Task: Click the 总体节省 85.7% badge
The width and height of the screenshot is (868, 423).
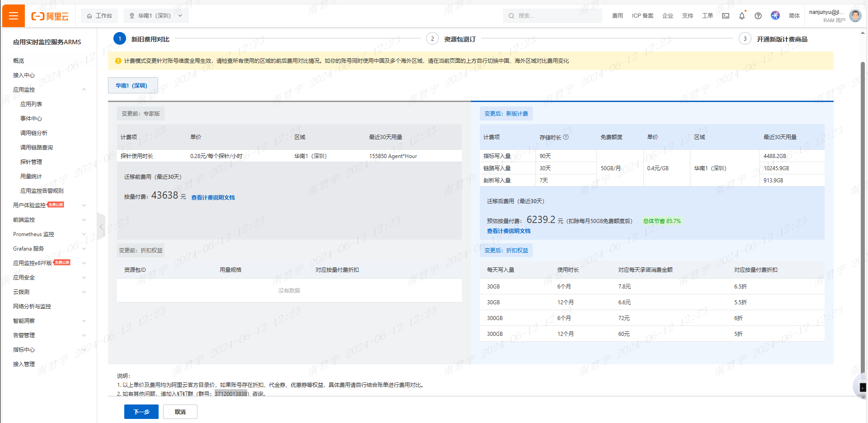Action: pos(662,221)
